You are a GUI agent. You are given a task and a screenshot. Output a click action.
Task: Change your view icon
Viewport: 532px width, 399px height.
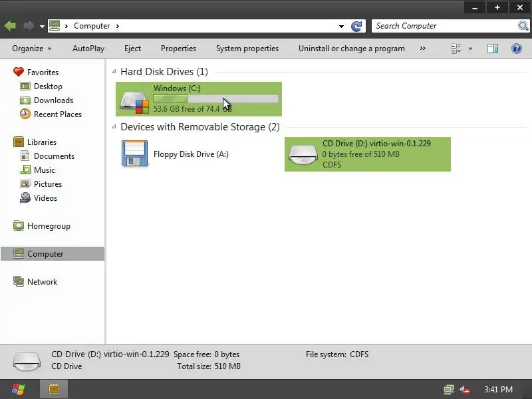(x=456, y=49)
